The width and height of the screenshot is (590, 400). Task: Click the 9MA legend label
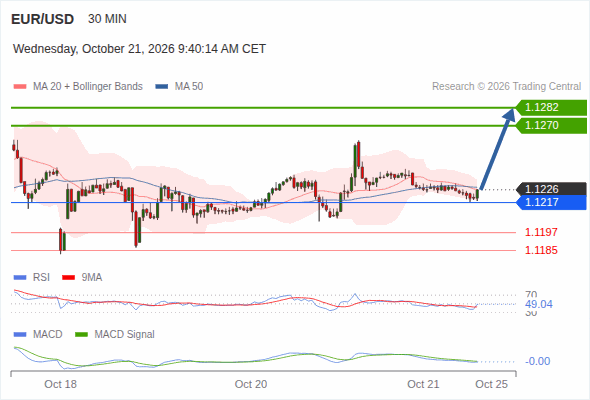(92, 278)
